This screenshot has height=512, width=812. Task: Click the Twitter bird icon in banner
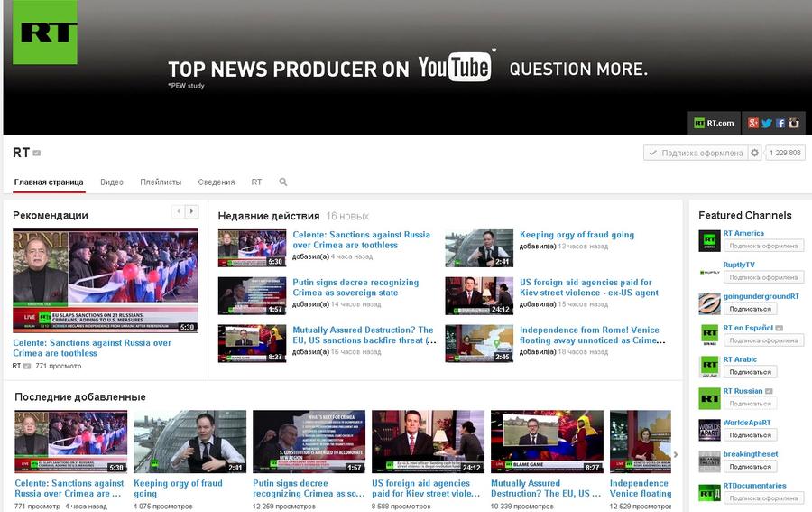click(x=767, y=123)
